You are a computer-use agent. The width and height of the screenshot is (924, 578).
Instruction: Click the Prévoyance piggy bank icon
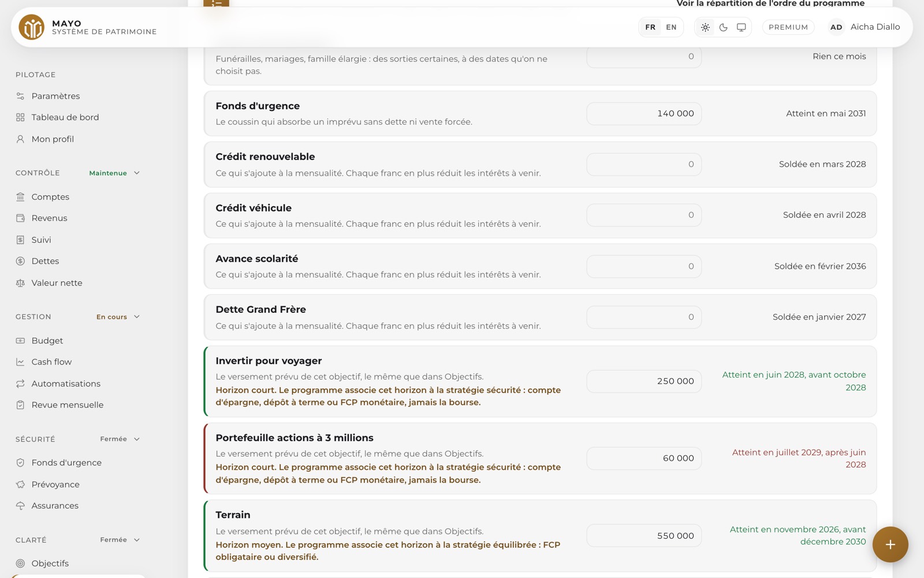tap(20, 484)
